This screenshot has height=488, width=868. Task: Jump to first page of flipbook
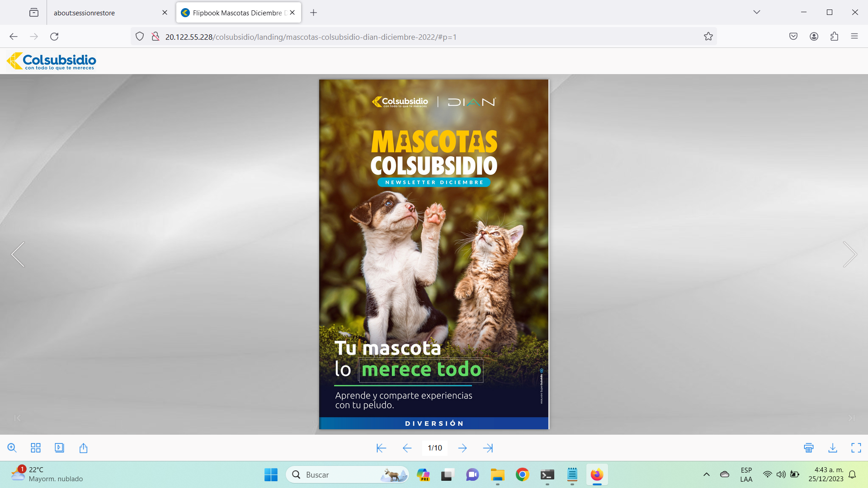(x=381, y=448)
